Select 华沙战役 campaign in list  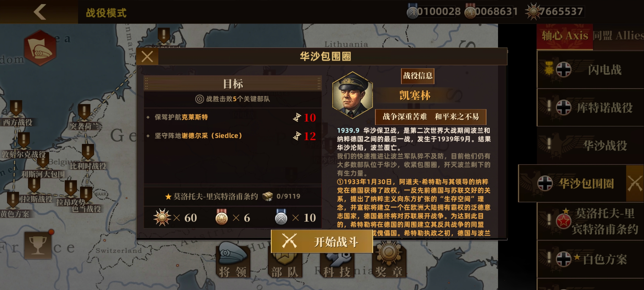[x=590, y=146]
